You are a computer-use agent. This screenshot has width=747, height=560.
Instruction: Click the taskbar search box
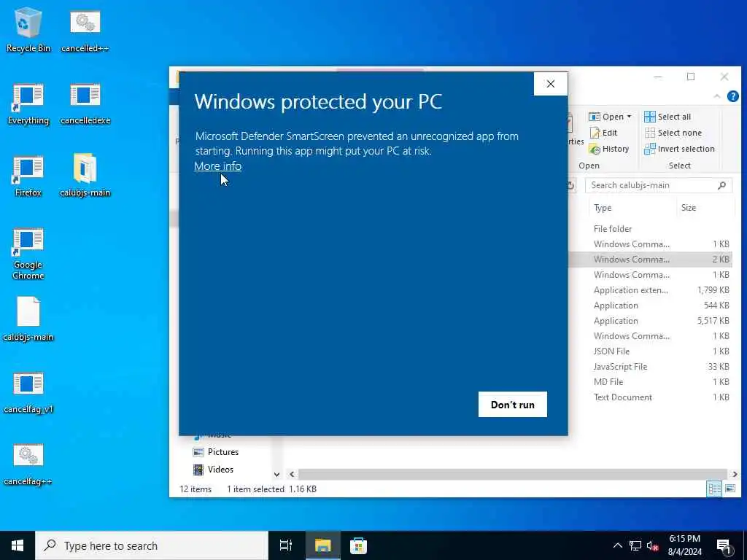152,545
